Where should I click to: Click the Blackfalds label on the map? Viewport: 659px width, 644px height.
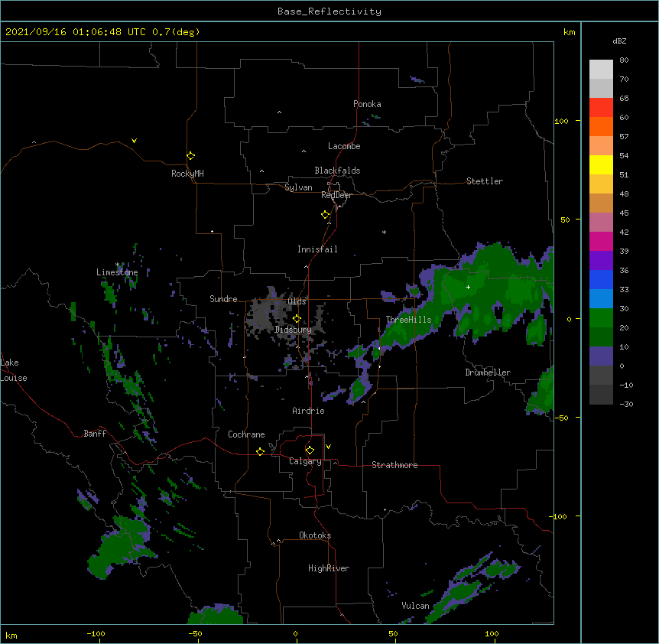tap(337, 171)
